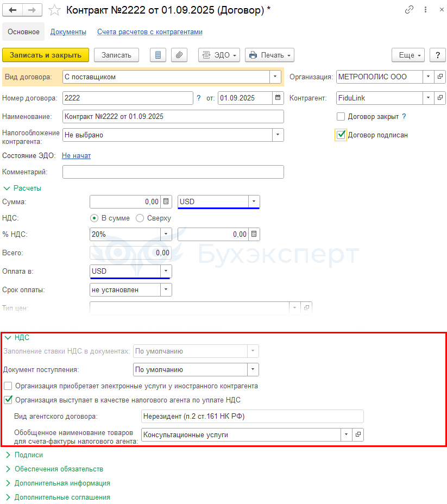447x504 pixels.
Task: Open Контрагент dropdown arrow
Action: (x=428, y=98)
